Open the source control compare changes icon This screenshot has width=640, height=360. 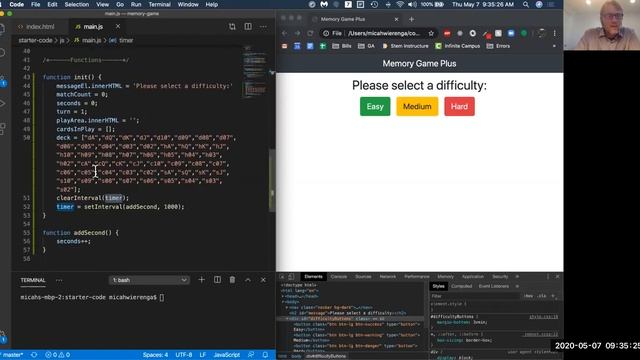pos(232,27)
